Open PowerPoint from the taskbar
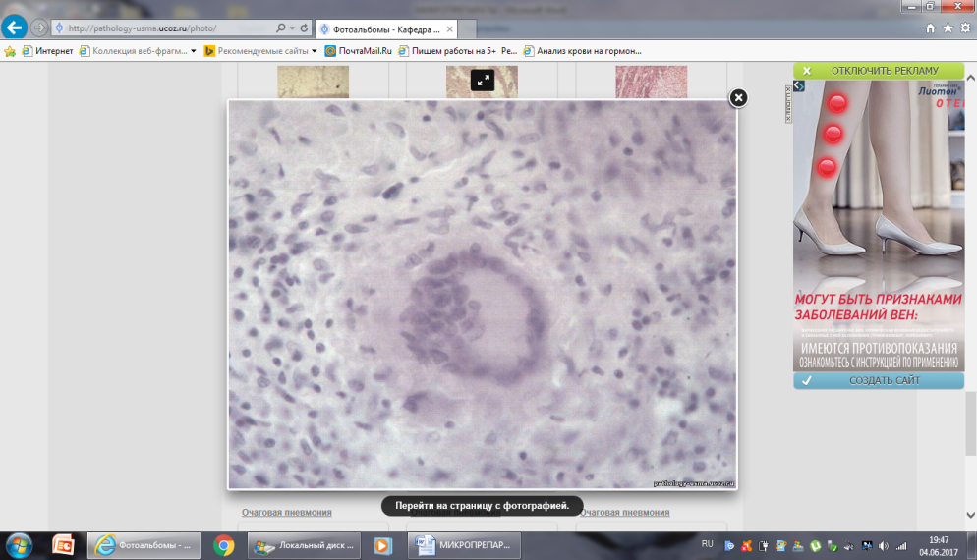 63,545
